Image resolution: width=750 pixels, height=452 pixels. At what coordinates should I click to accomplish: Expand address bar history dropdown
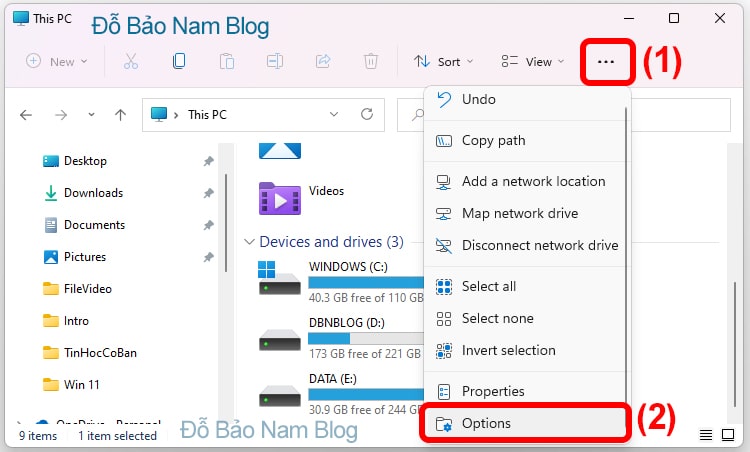pos(334,114)
